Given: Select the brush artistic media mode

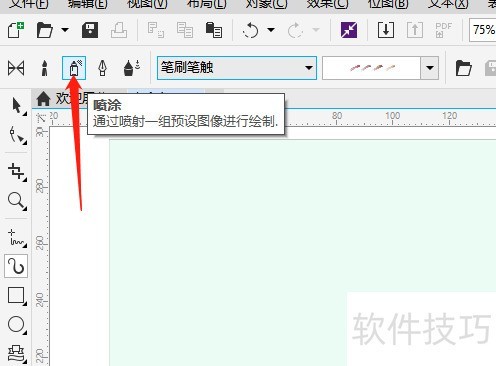Looking at the screenshot, I should click(x=44, y=68).
